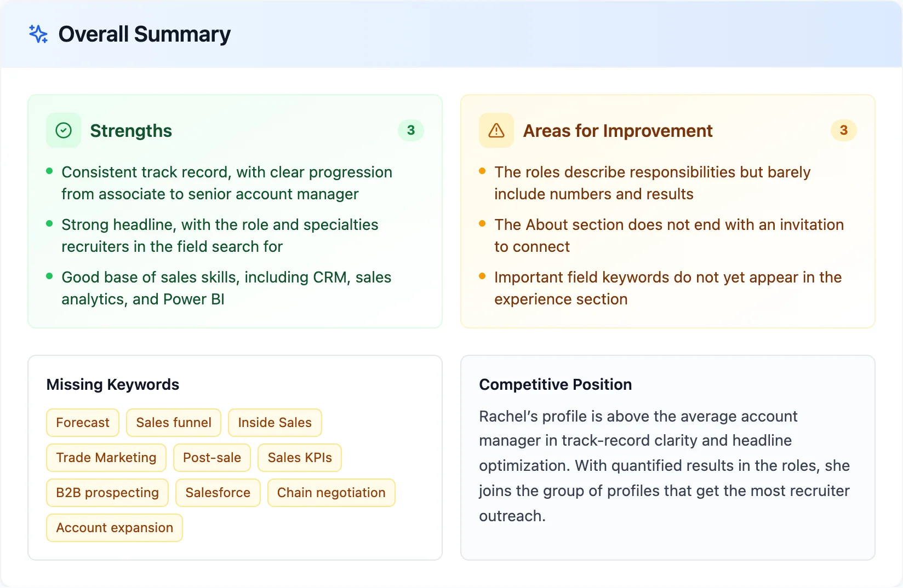
Task: Click the warning triangle improvement icon
Action: [x=496, y=130]
